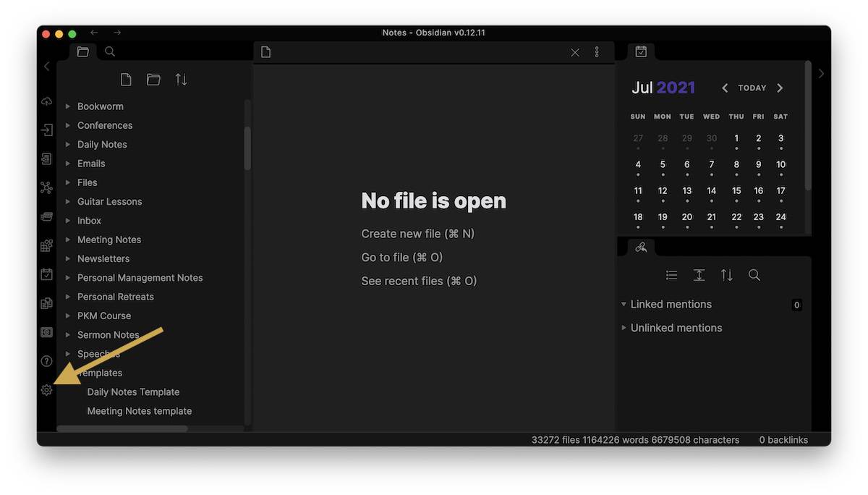This screenshot has width=868, height=495.
Task: Change the backlinks sort order
Action: tap(726, 275)
